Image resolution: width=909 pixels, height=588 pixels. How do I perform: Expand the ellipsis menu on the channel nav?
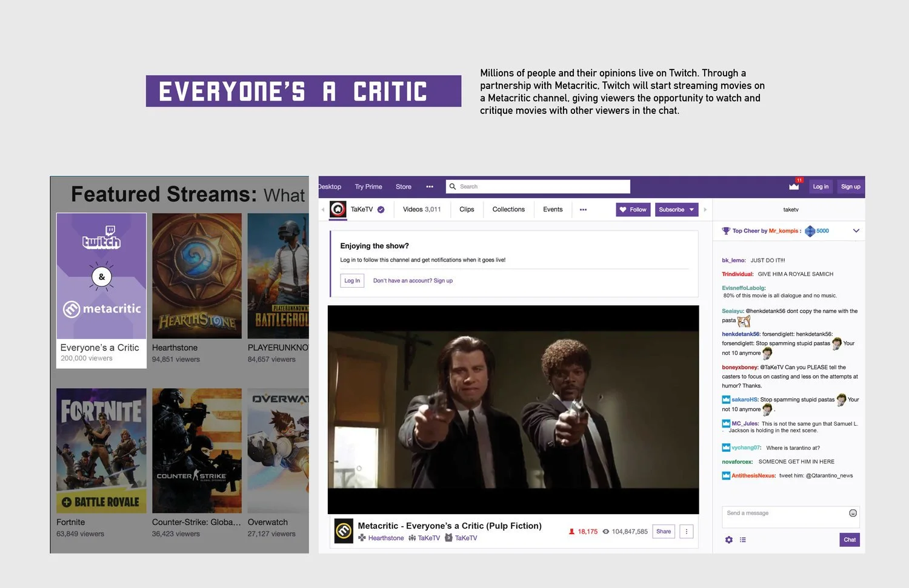[583, 209]
